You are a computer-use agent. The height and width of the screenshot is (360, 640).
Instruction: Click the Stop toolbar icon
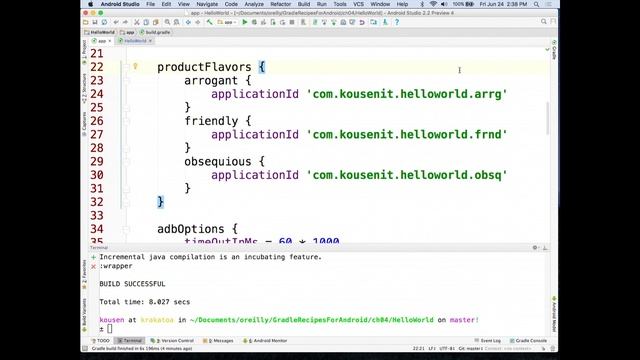click(292, 22)
